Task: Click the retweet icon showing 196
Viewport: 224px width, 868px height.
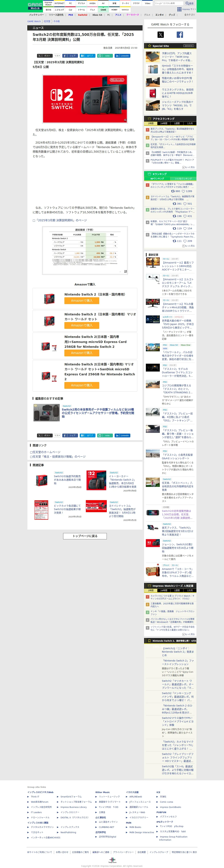Action: 174,216
